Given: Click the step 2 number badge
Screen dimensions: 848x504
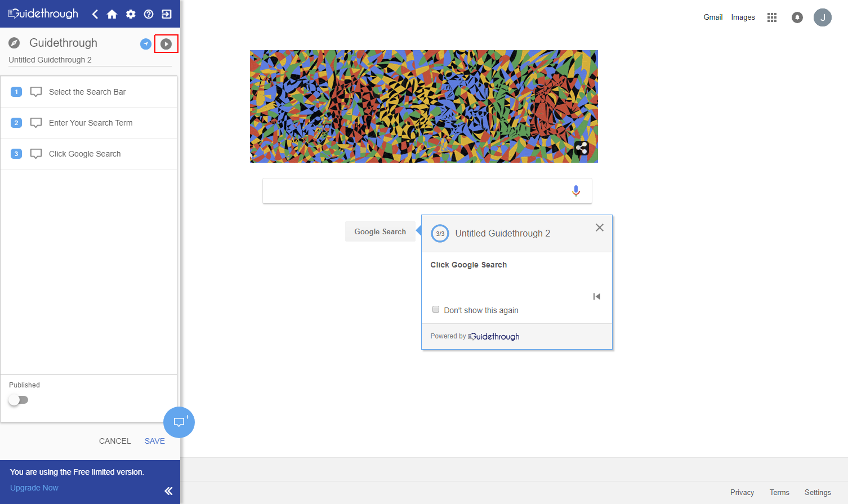Looking at the screenshot, I should coord(16,123).
